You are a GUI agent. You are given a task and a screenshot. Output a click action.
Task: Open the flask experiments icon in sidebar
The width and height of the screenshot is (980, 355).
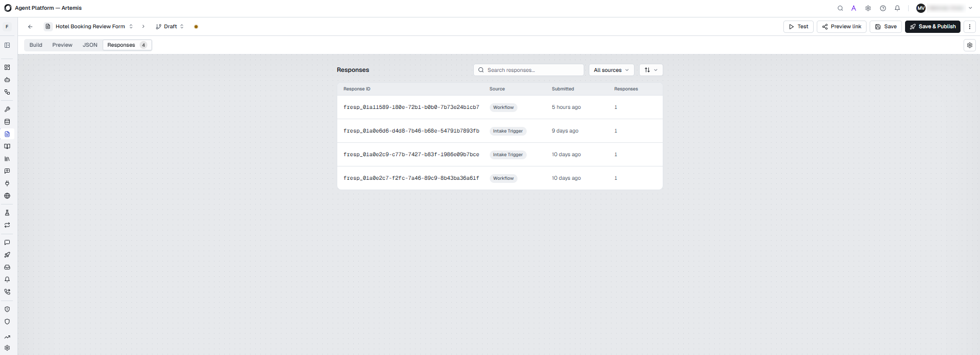7,213
